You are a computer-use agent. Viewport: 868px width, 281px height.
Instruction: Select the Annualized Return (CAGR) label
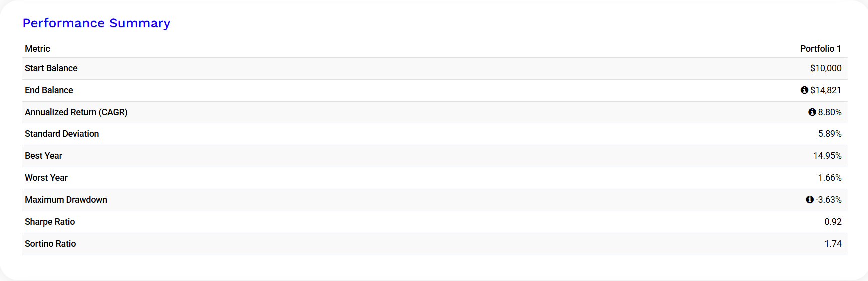(76, 112)
